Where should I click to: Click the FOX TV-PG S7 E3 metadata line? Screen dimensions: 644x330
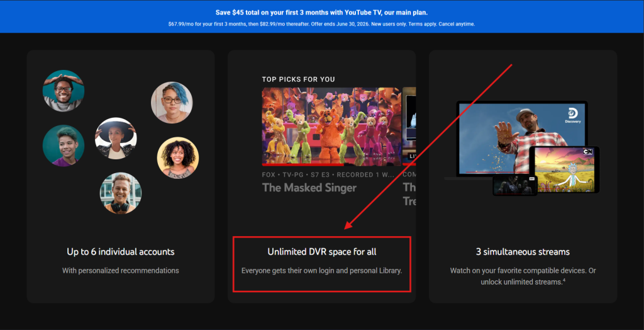coord(328,174)
